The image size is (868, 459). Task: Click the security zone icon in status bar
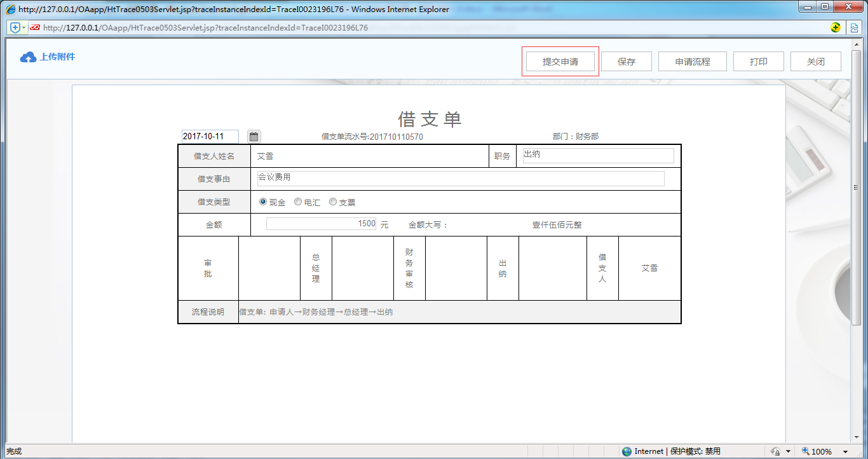pos(626,451)
